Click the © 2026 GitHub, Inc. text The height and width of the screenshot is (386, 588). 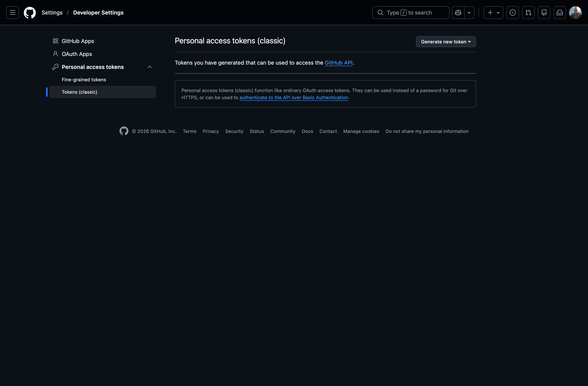pyautogui.click(x=154, y=131)
